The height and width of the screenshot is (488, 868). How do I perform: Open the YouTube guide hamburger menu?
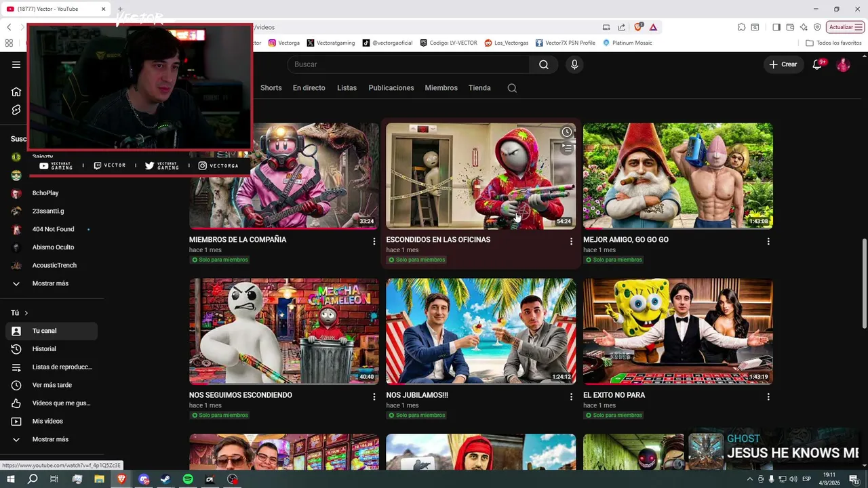(x=16, y=64)
